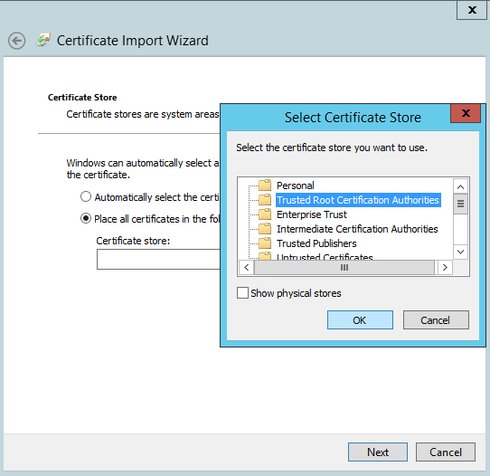Viewport: 490px width, 476px height.
Task: Click the Untrusted Certificates folder icon
Action: 265,256
